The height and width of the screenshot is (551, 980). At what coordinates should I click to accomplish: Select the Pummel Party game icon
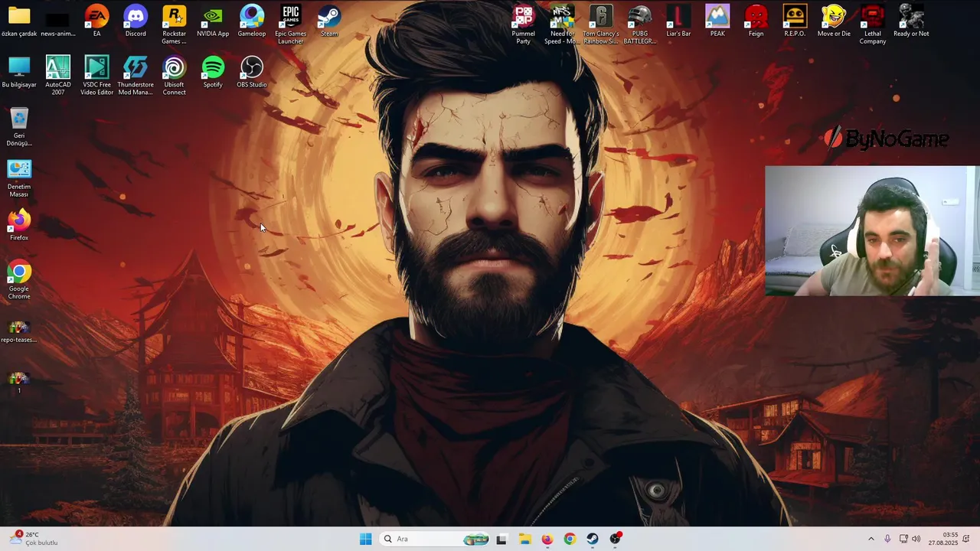pos(523,24)
